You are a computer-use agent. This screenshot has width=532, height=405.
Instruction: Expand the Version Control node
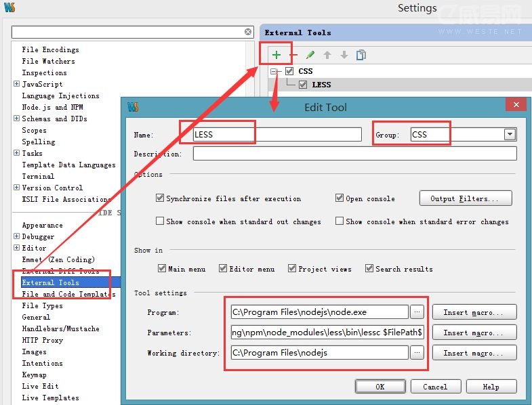pyautogui.click(x=16, y=187)
